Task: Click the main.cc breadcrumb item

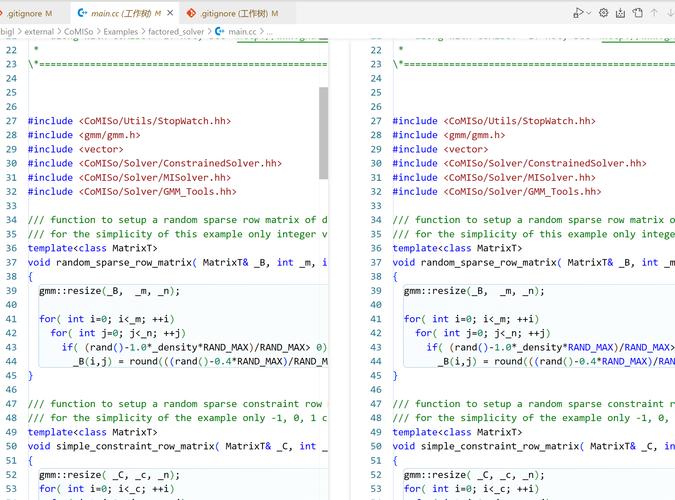Action: (242, 32)
